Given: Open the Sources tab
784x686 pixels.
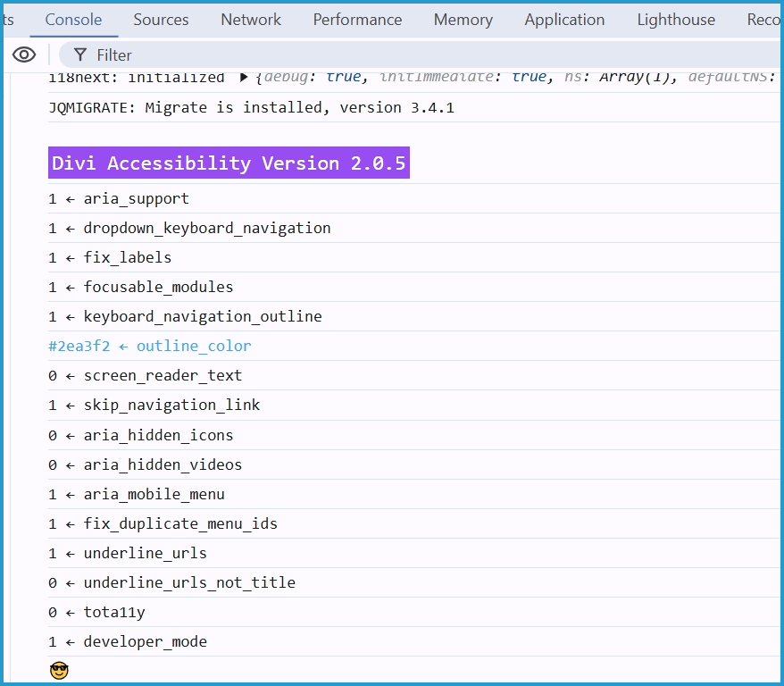Looking at the screenshot, I should [161, 20].
